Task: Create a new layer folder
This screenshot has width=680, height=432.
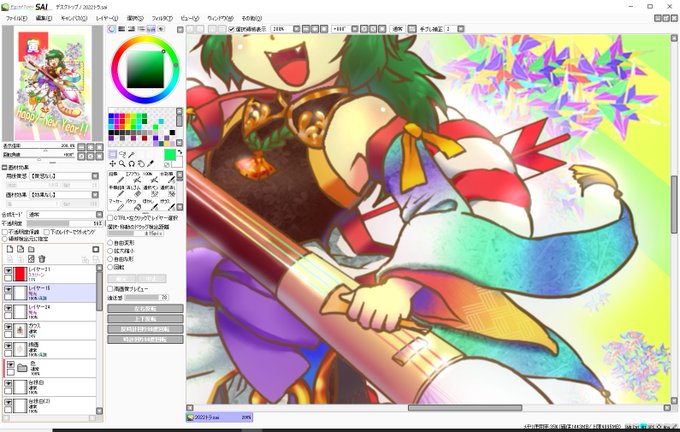Action: tap(31, 249)
